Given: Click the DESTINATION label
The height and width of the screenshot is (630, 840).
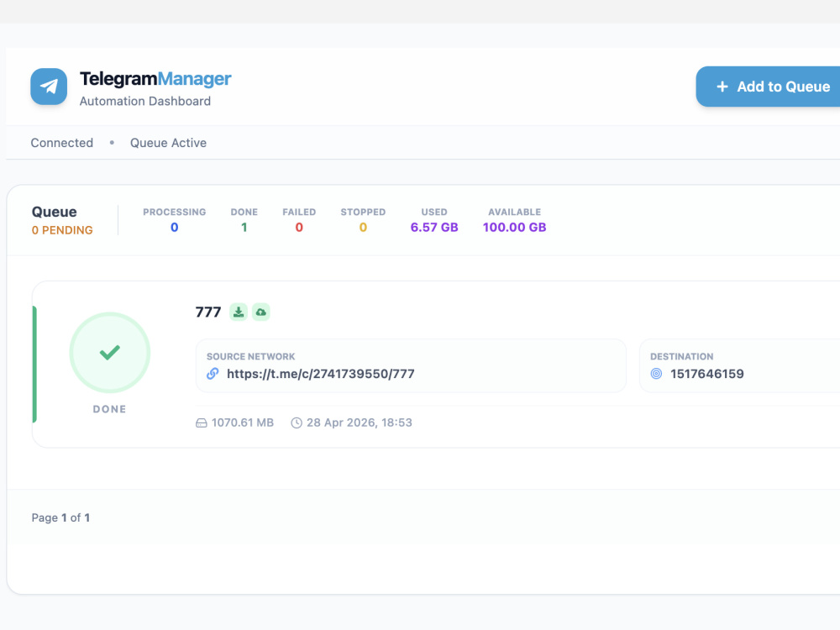Looking at the screenshot, I should (681, 357).
